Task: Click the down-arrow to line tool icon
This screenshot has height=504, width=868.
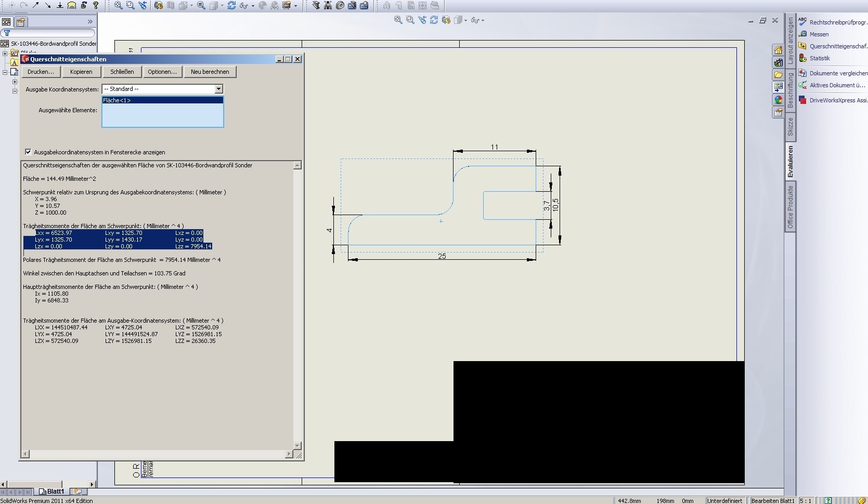Action: [x=60, y=5]
